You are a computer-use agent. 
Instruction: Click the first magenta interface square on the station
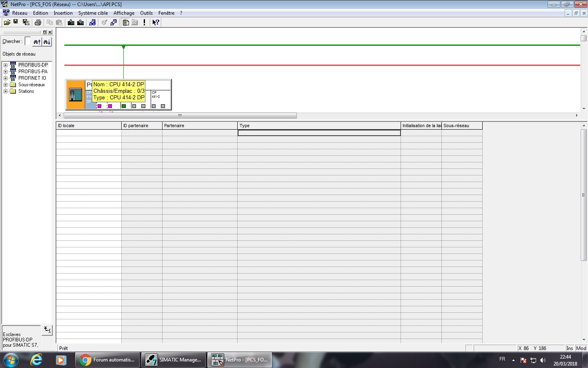(99, 106)
